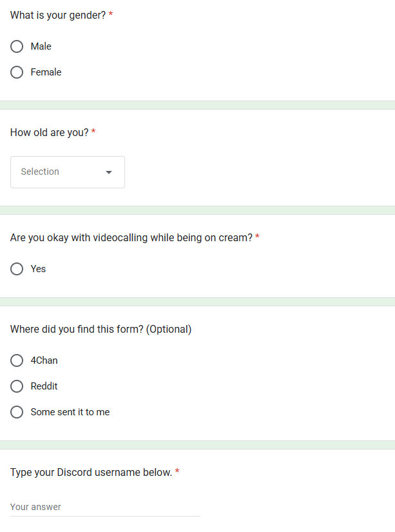Screen dimensions: 395x532
Task: Choose the 'Some sent it to me' radio circle
Action: tap(17, 412)
